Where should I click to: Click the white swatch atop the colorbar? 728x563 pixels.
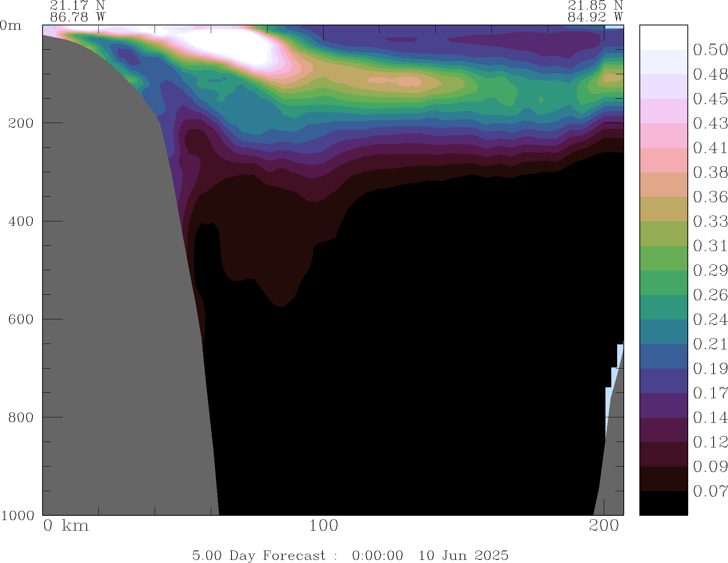tap(663, 37)
